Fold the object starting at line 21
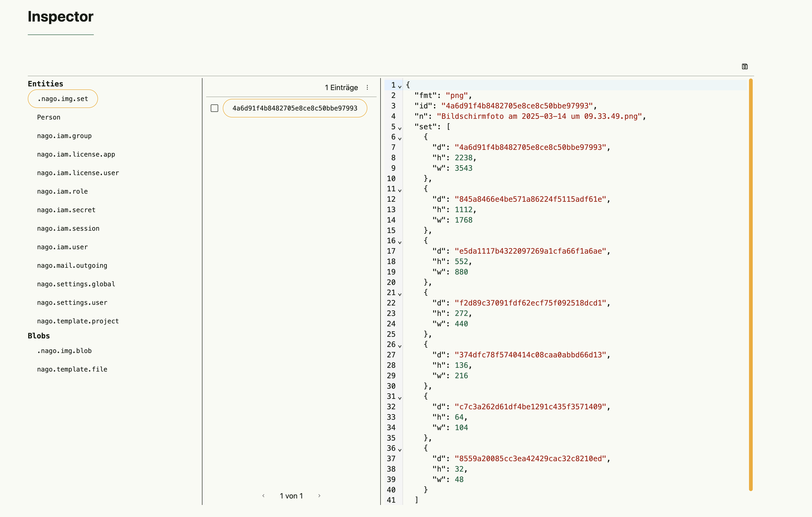The image size is (812, 517). click(400, 294)
